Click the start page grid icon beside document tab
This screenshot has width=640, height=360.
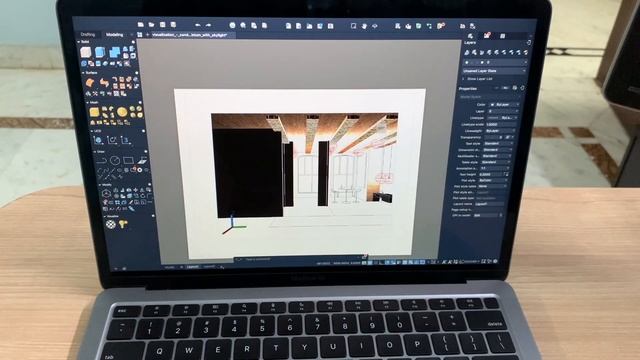click(x=140, y=35)
